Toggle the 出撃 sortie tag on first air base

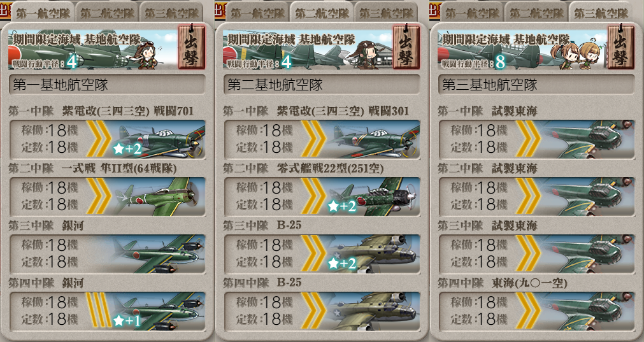[x=191, y=46]
